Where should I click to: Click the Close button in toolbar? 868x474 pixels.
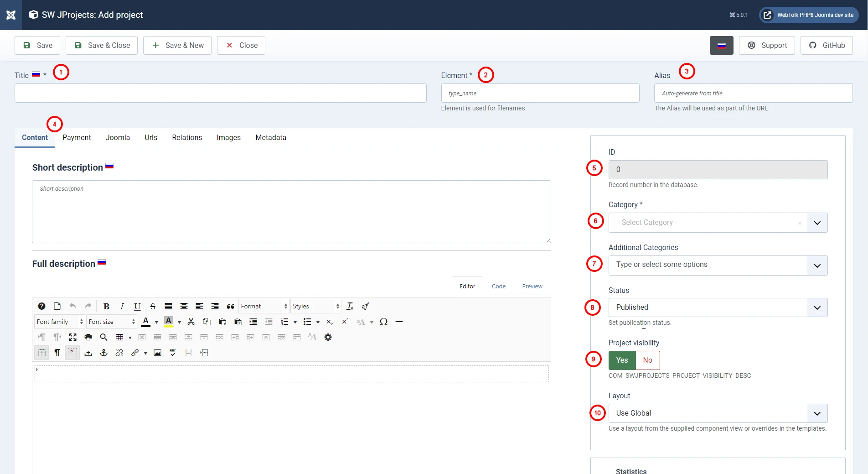(241, 45)
